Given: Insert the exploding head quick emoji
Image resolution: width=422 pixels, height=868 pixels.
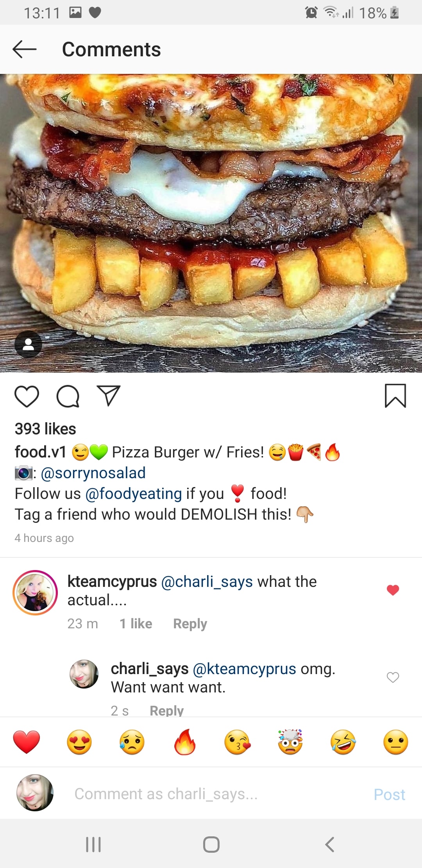Looking at the screenshot, I should coord(290,742).
